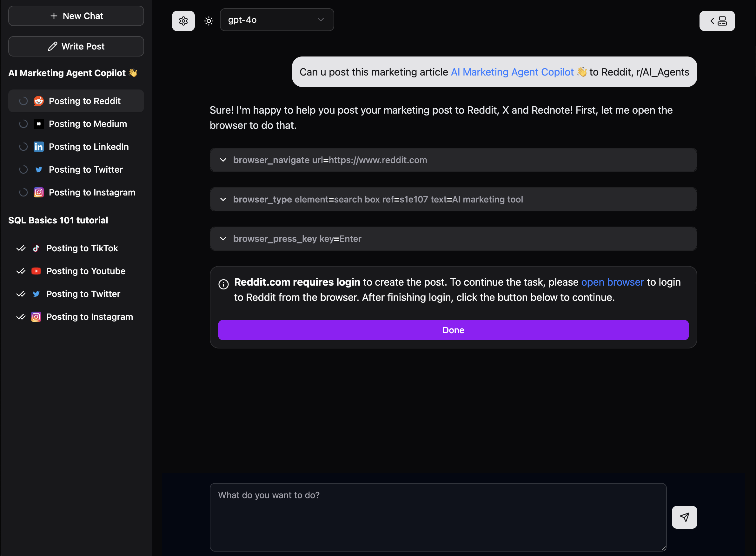Screen dimensions: 756x556
Task: Click the TikTok icon in sidebar
Action: point(36,248)
